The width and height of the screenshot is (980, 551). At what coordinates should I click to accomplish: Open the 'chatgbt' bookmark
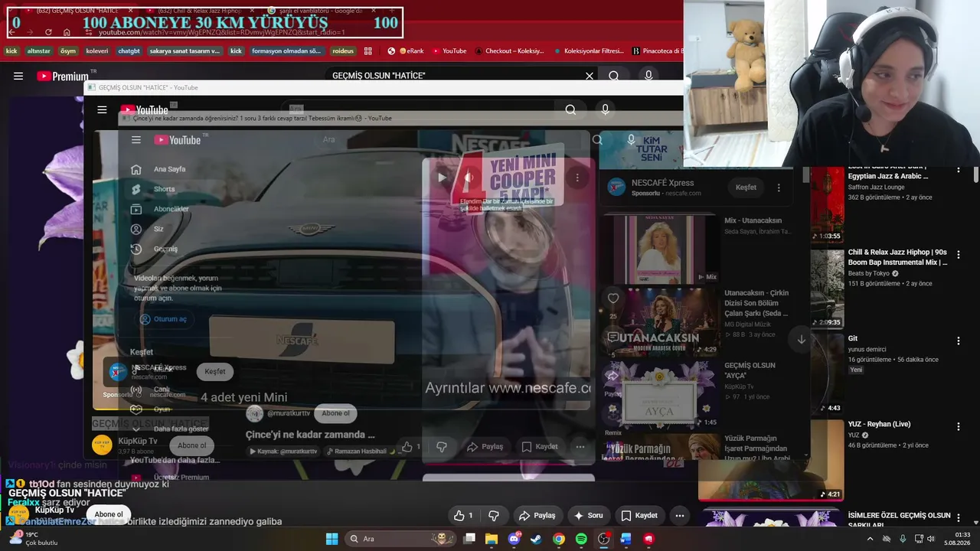point(129,51)
